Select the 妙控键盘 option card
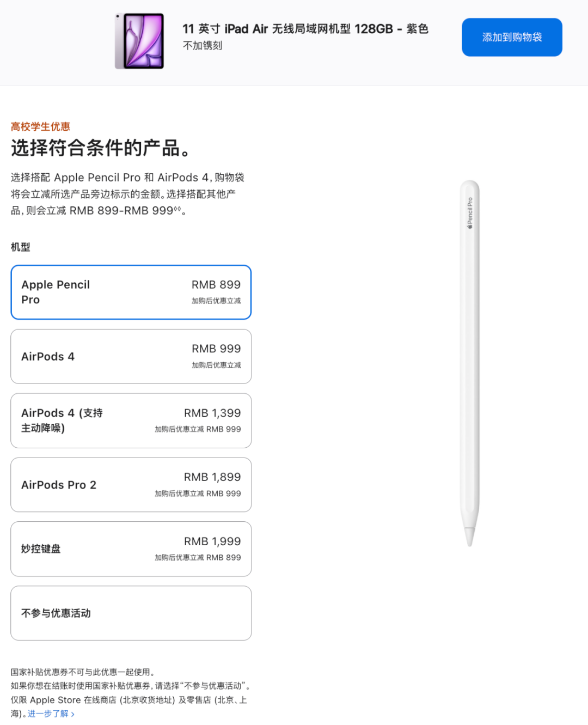Viewport: 588px width, 725px height. pos(131,549)
